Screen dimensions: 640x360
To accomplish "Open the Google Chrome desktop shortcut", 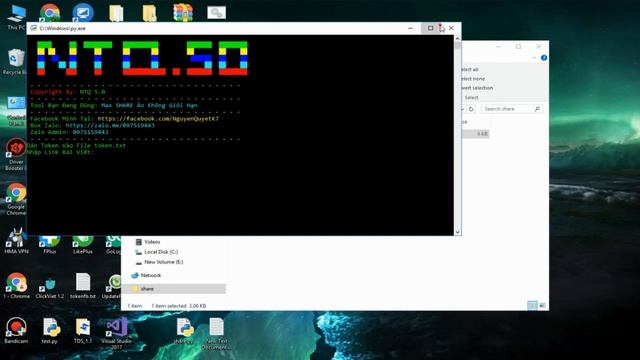I will 16,199.
